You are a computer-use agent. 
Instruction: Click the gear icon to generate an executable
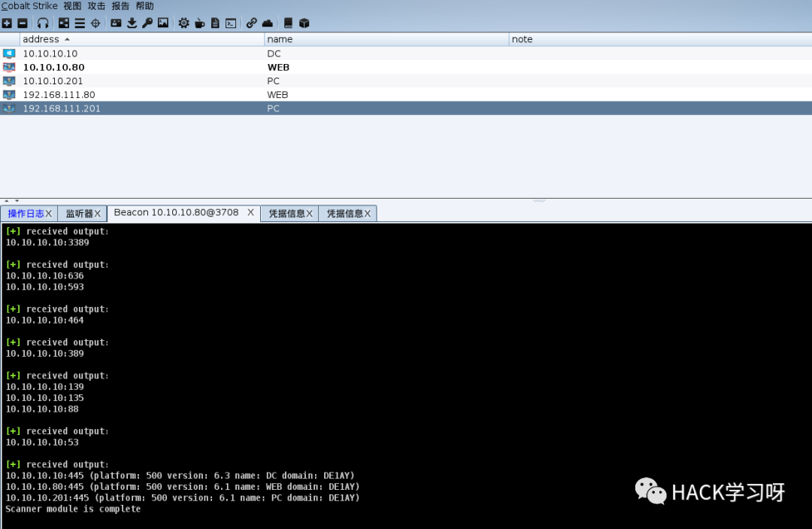point(184,23)
